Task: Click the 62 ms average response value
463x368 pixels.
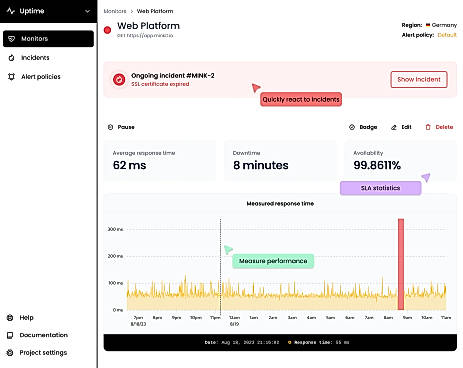Action: click(x=129, y=165)
